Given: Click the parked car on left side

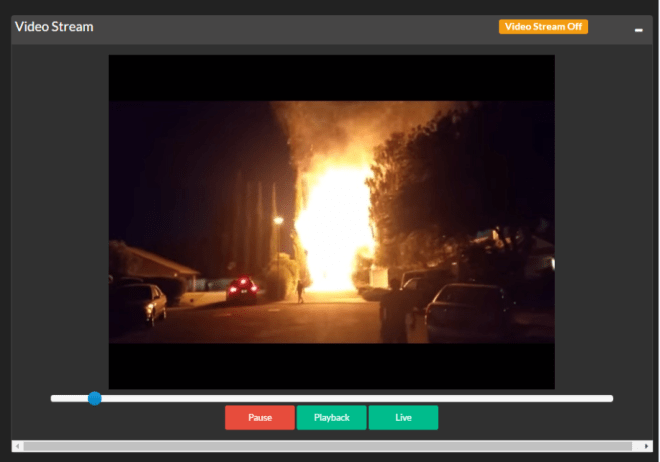Looking at the screenshot, I should coord(140,303).
